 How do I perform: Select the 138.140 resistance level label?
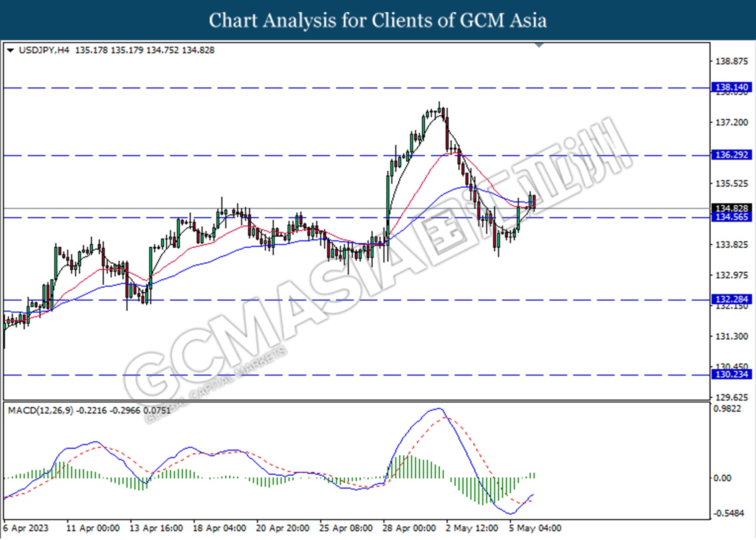[x=731, y=87]
